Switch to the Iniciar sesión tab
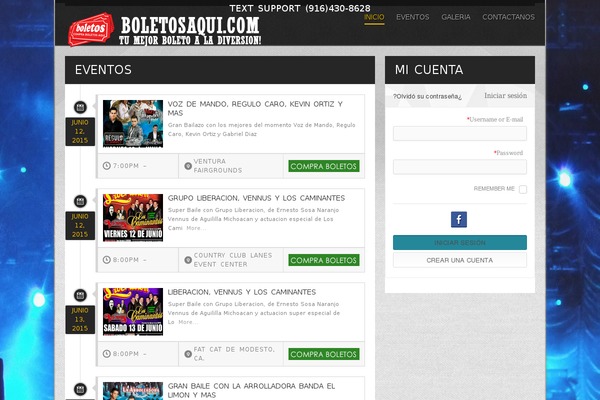 pos(505,96)
